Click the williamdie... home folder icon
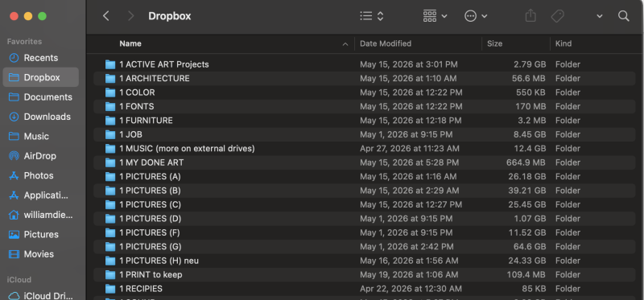Viewport: 644px width, 300px height. [14, 215]
